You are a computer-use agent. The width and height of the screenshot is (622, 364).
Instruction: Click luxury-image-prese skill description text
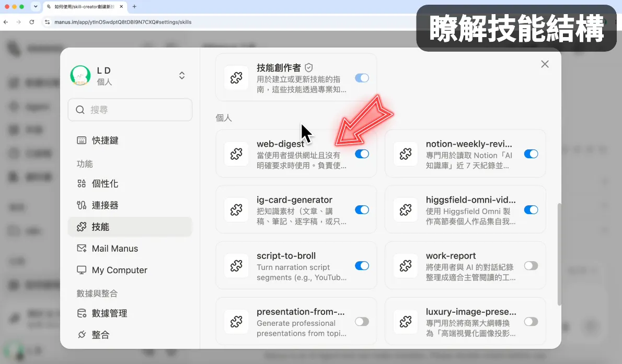coord(471,328)
